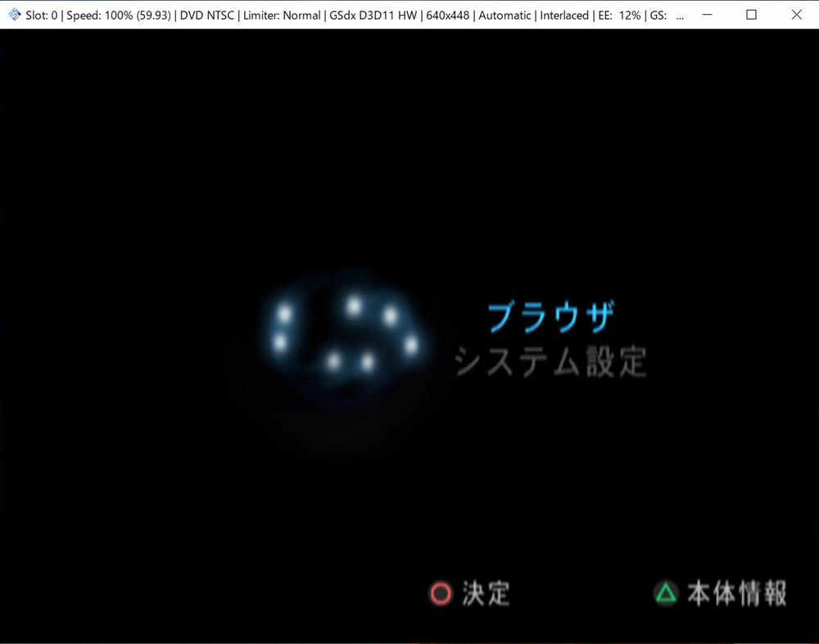Screen dimensions: 819x644
Task: Maximize the PCSX2 emulator window
Action: [x=751, y=15]
